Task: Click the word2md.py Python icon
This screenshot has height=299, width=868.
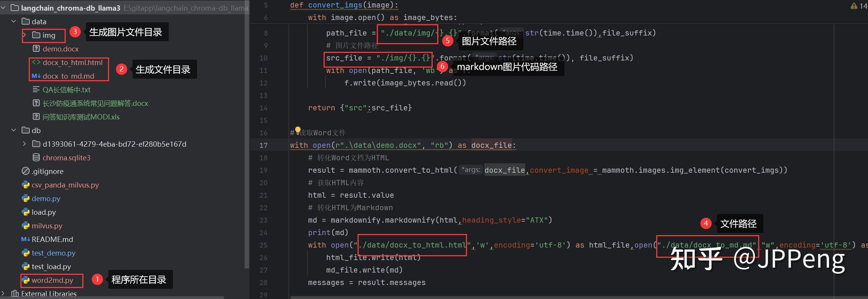Action: (x=26, y=280)
